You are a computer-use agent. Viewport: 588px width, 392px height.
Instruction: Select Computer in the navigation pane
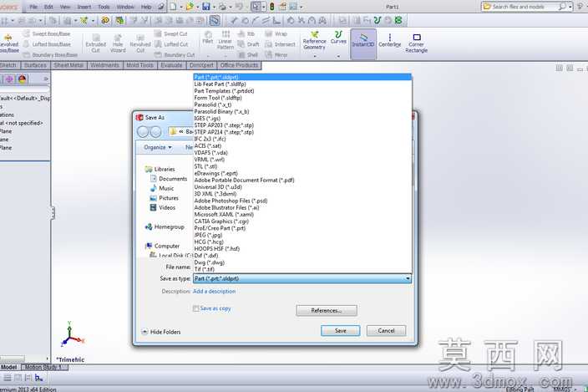tap(162, 246)
